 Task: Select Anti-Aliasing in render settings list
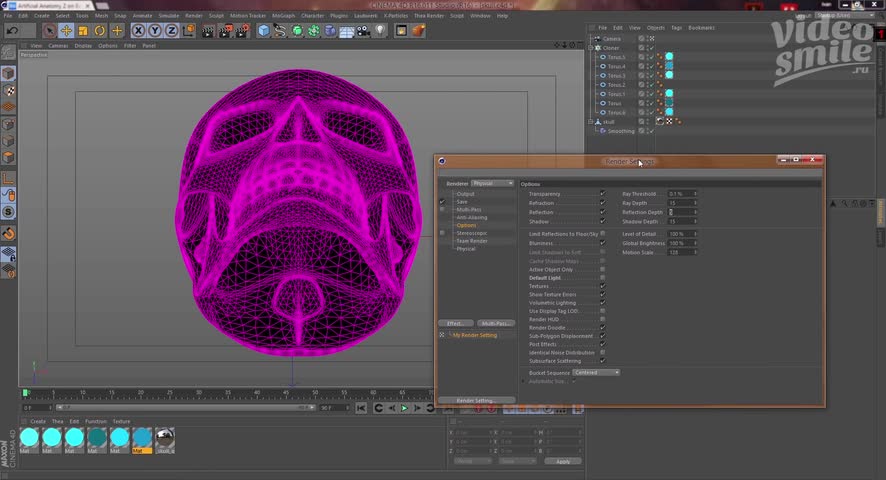click(x=471, y=217)
